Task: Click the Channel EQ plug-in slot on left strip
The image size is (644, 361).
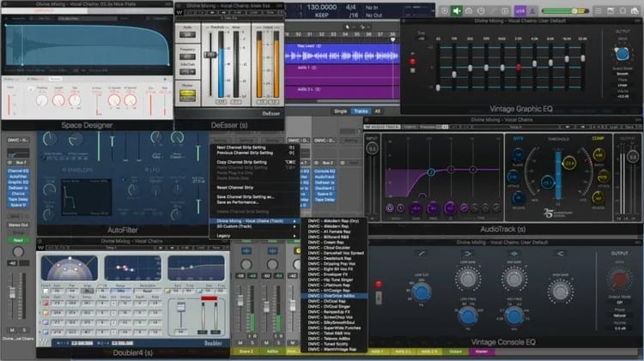Action: tap(18, 171)
